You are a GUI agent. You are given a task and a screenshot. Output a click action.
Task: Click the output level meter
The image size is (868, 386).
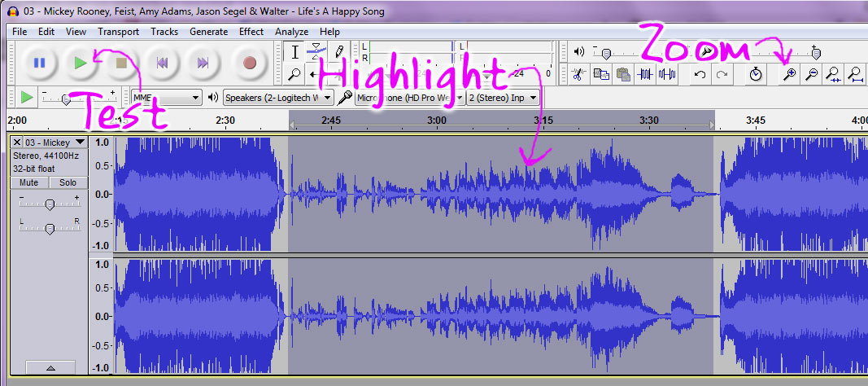pyautogui.click(x=406, y=53)
